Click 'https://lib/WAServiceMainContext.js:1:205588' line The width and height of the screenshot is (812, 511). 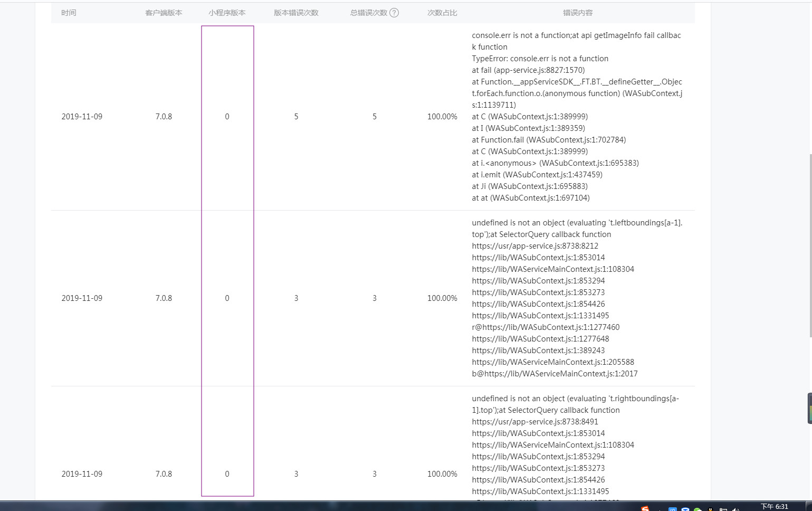(x=553, y=362)
